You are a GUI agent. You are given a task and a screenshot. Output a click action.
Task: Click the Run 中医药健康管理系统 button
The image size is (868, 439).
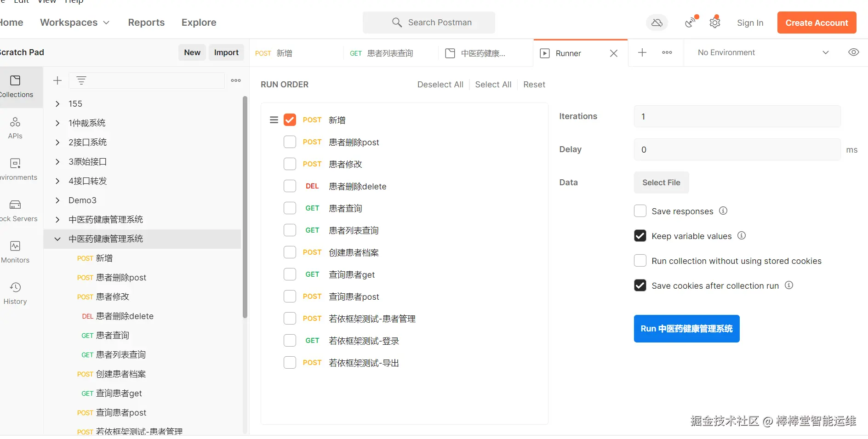[x=687, y=329]
